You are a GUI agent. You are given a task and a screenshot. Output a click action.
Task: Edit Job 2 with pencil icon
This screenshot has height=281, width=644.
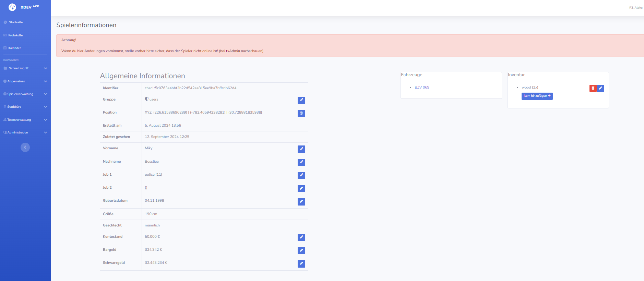pos(301,188)
